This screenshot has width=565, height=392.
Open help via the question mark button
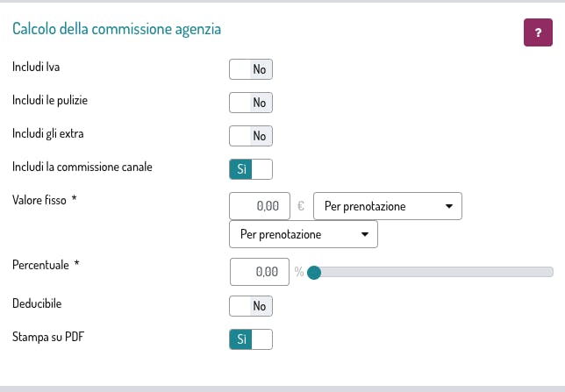click(x=537, y=32)
